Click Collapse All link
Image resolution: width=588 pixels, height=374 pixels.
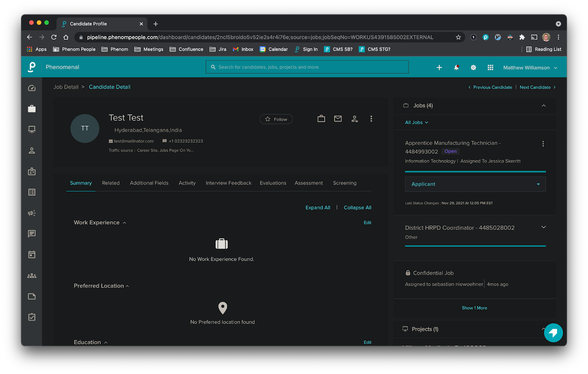[358, 207]
